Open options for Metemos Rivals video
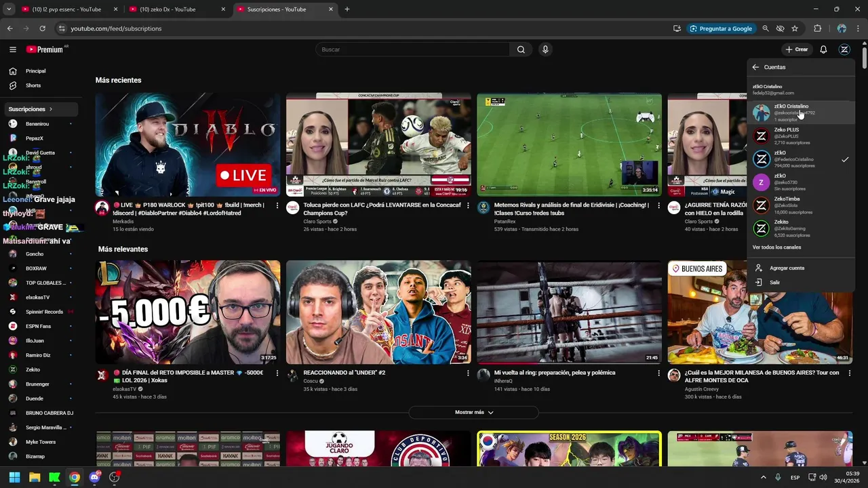Viewport: 868px width, 488px height. 658,205
